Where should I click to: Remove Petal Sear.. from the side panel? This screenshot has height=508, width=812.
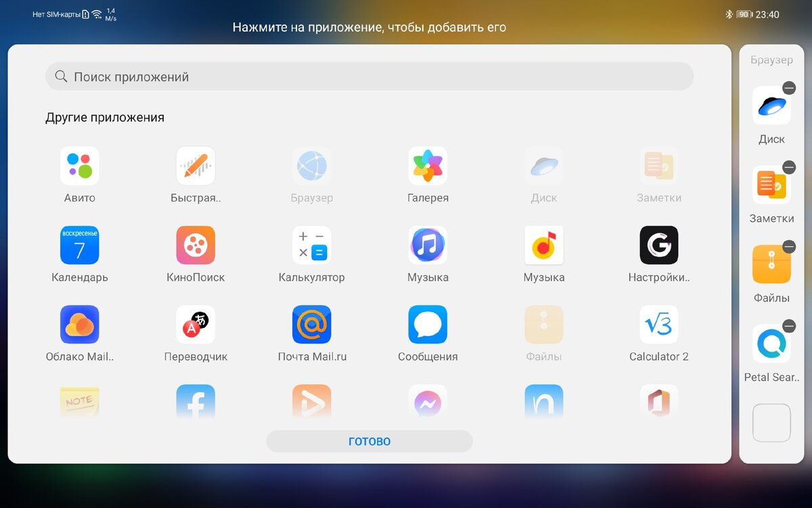click(789, 326)
